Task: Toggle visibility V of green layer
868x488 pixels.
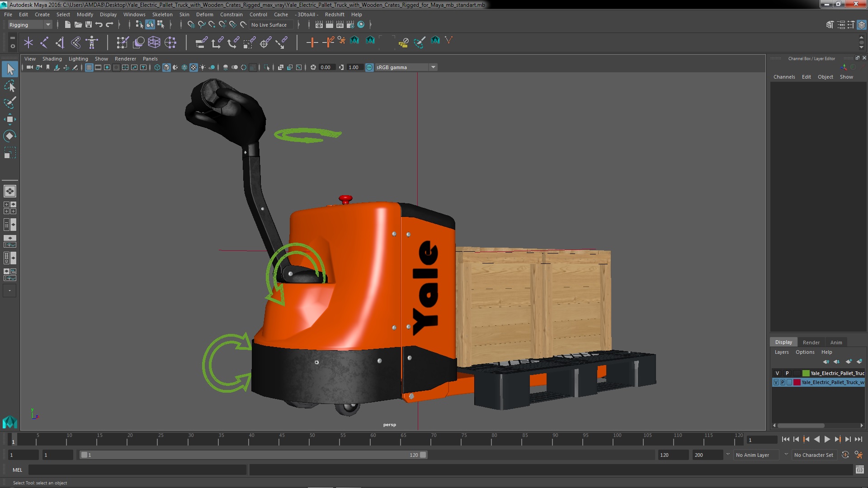Action: click(x=777, y=373)
